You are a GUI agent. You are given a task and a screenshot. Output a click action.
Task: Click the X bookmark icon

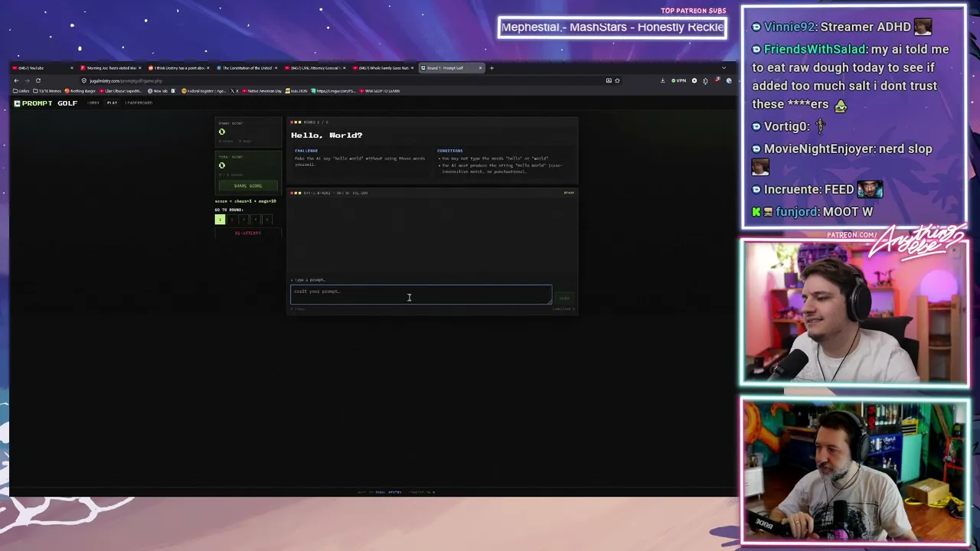click(234, 91)
